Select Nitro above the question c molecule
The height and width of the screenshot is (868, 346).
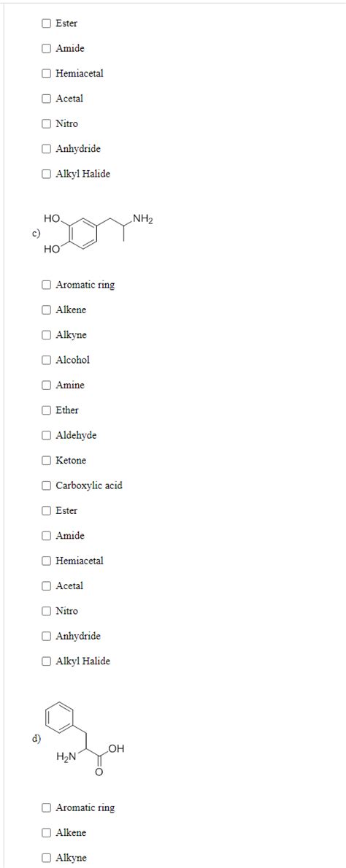tap(47, 123)
